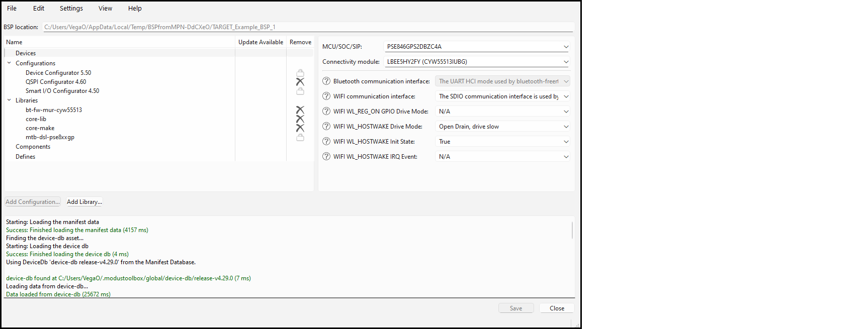Open the View menu
868x329 pixels.
click(x=105, y=9)
